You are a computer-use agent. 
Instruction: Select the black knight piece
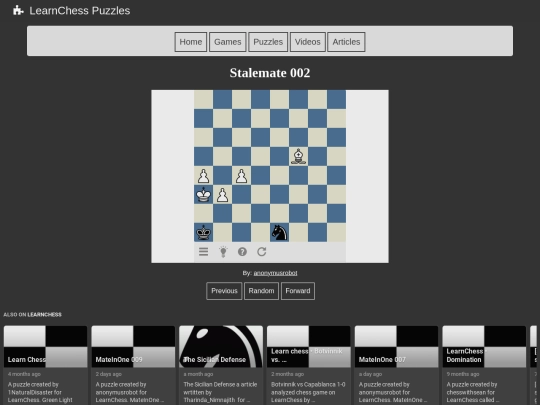click(279, 232)
